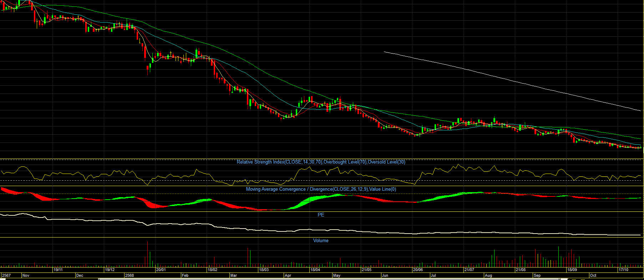Click the 20/06 date label
This screenshot has height=280, width=644.
tap(418, 270)
